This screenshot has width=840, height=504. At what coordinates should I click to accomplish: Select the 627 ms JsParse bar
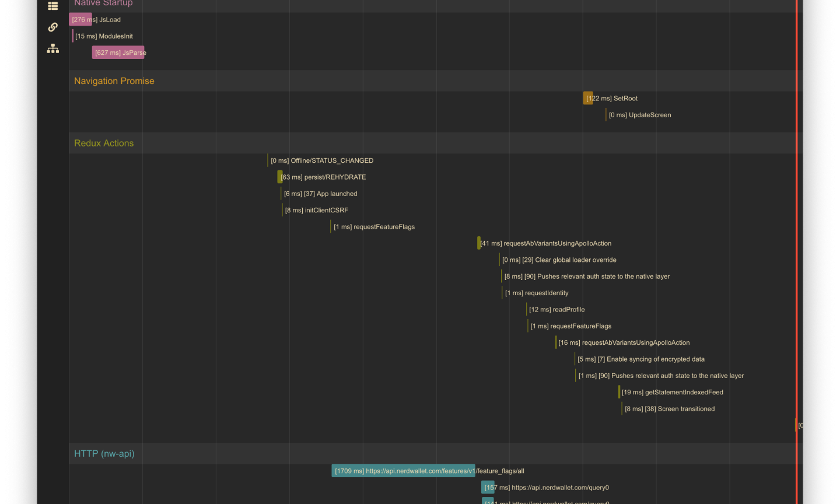(x=118, y=53)
